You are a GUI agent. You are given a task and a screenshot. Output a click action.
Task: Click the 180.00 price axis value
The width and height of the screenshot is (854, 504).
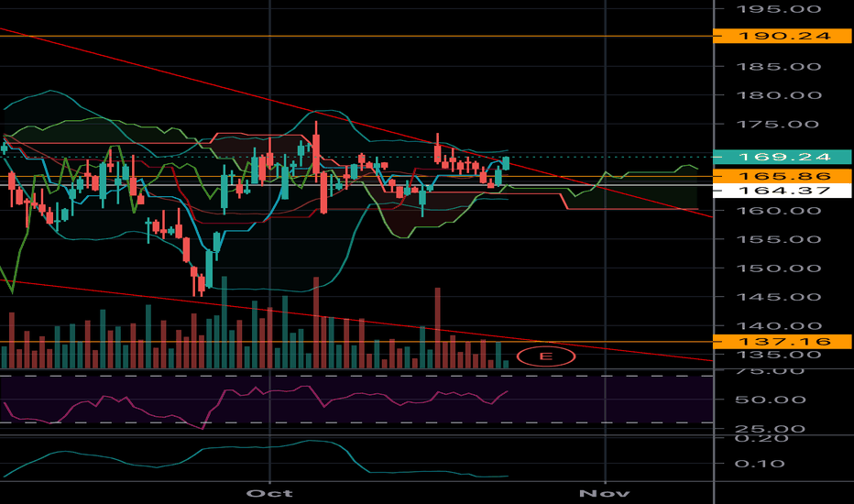[778, 95]
